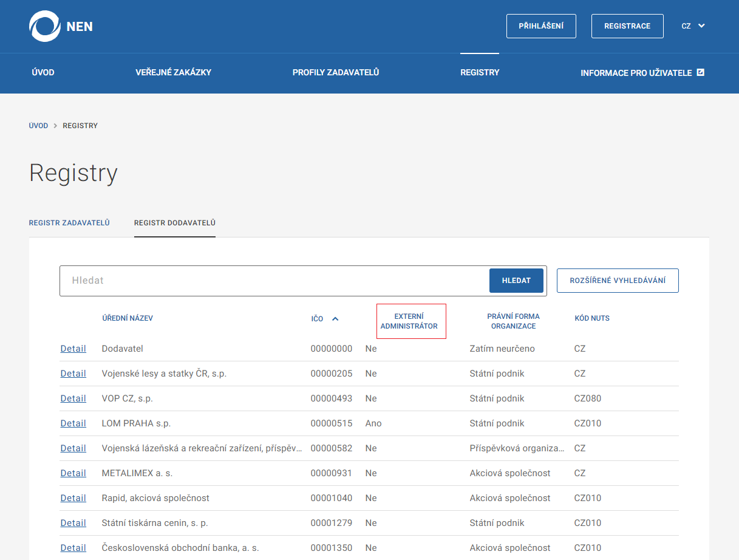Viewport: 739px width, 560px height.
Task: Sort by Externí administrátor column header
Action: click(409, 321)
